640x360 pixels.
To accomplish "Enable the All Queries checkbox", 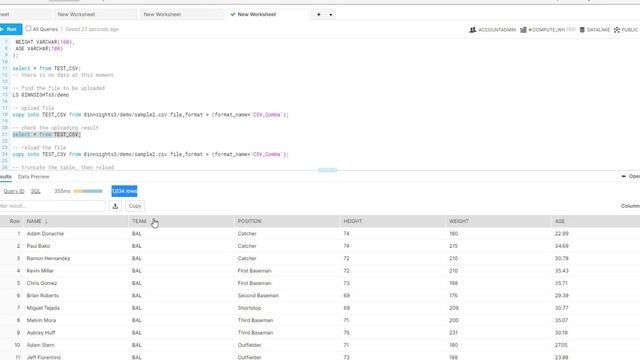I will (28, 29).
